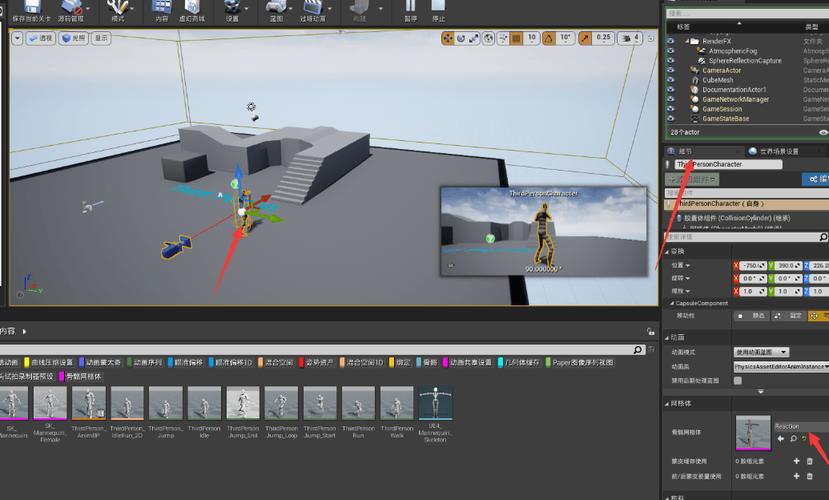Open Show (显示) viewport menu
The width and height of the screenshot is (829, 500).
click(x=101, y=38)
